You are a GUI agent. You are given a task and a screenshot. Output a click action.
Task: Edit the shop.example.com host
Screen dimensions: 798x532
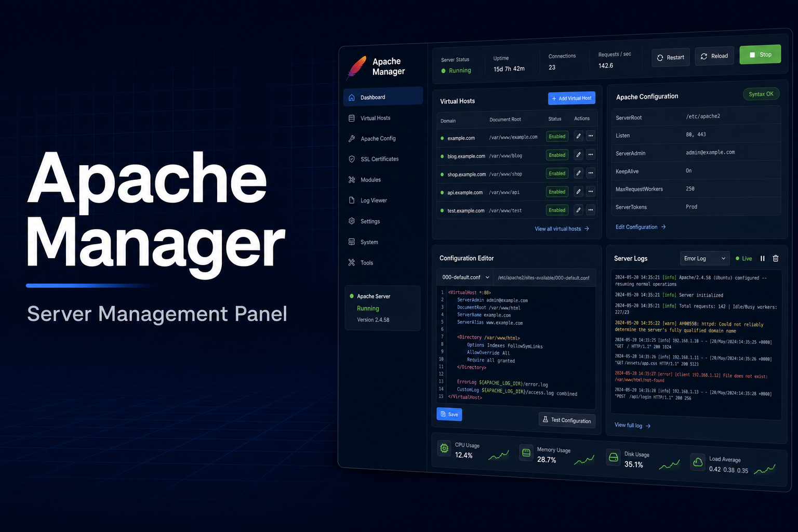coord(578,173)
